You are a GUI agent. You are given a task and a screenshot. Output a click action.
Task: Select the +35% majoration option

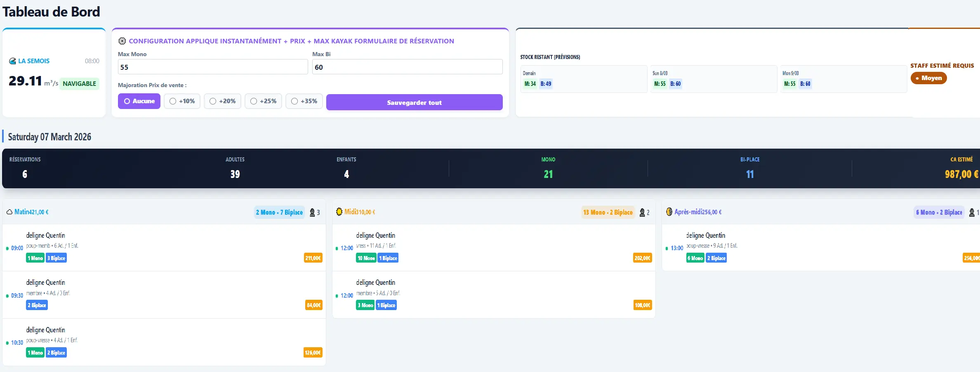[x=304, y=101]
